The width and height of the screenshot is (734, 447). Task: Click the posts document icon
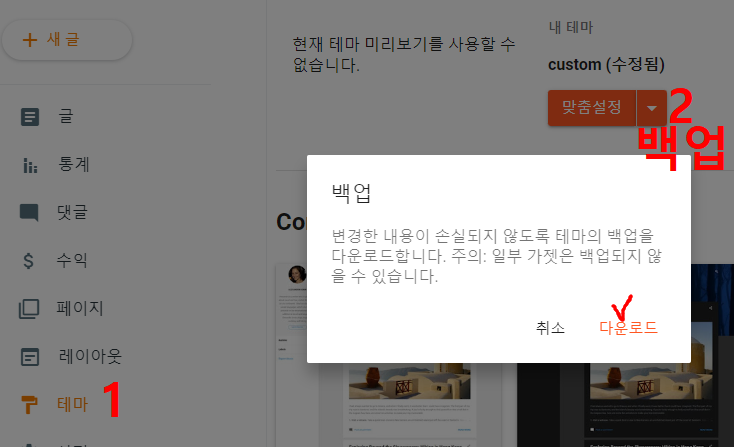(x=30, y=117)
